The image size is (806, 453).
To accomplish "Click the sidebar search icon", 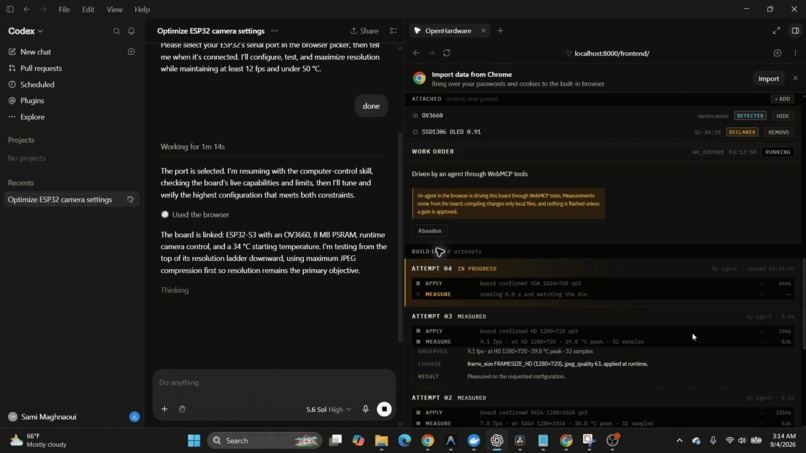I will pos(116,31).
